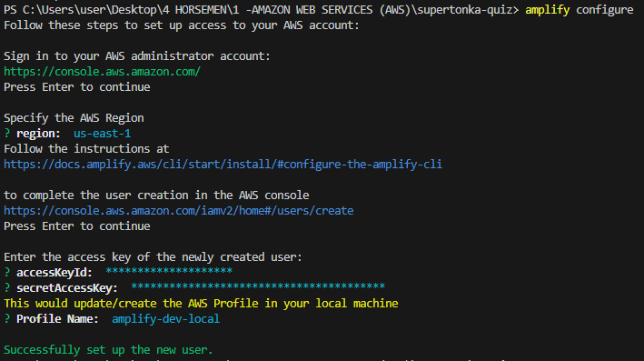Click 'Successfully set up the new user.' message
Viewport: 644px width, 361px height.
[x=108, y=349]
